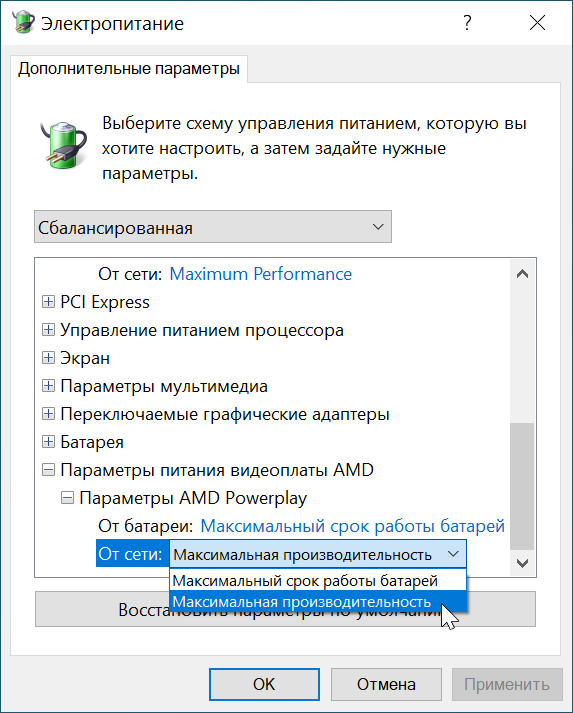This screenshot has width=573, height=713.
Task: Click the scrollbar down arrow
Action: [x=523, y=563]
